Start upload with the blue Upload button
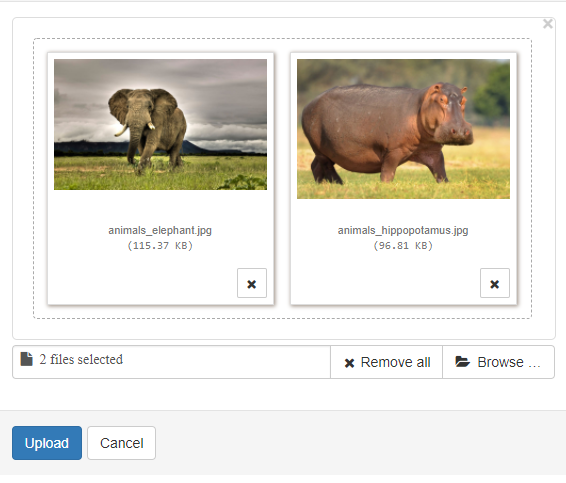 pos(47,443)
